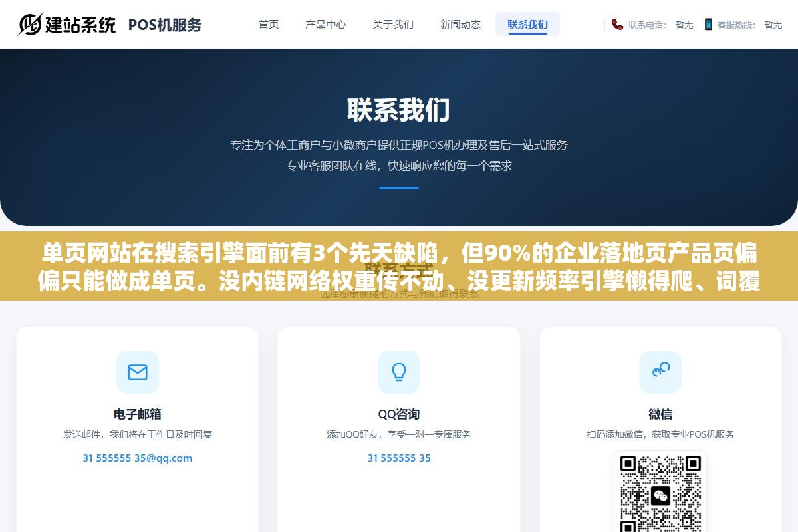Click the banner line starting 专注为个体工商户
The image size is (798, 532).
[x=399, y=144]
